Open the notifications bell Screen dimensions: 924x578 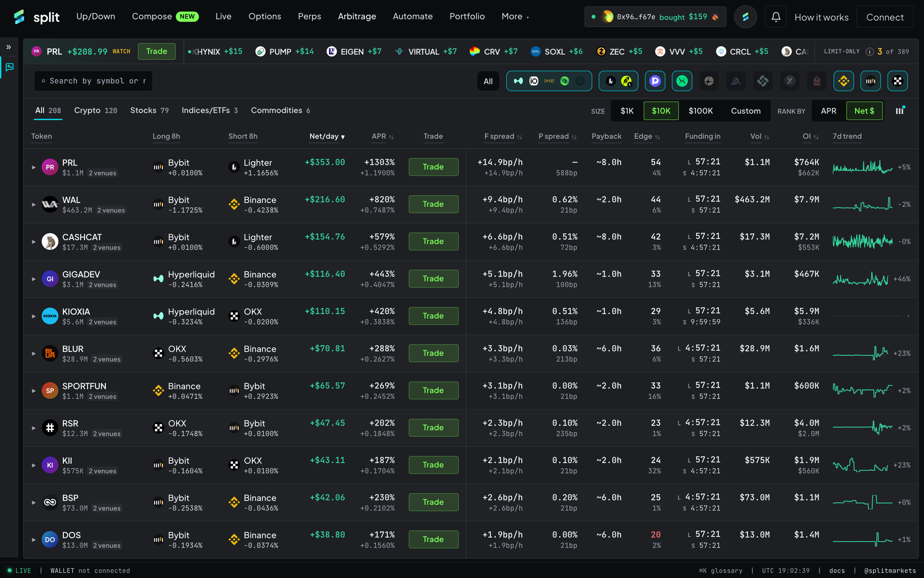click(x=775, y=17)
